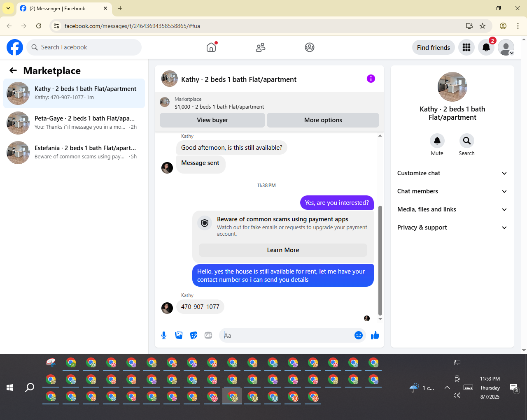
Task: Show hidden system tray icons
Action: 447,388
